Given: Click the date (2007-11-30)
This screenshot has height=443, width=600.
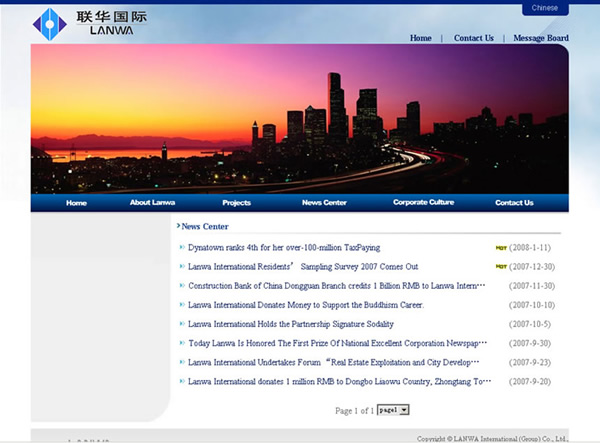Looking at the screenshot, I should click(532, 286).
